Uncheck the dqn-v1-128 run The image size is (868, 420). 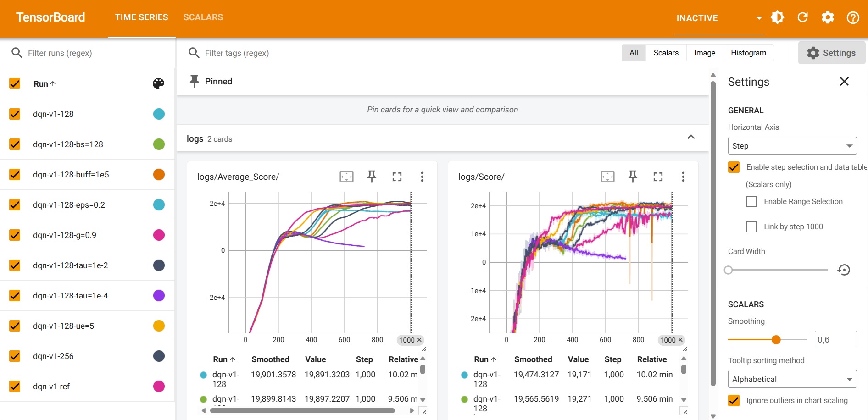(15, 114)
